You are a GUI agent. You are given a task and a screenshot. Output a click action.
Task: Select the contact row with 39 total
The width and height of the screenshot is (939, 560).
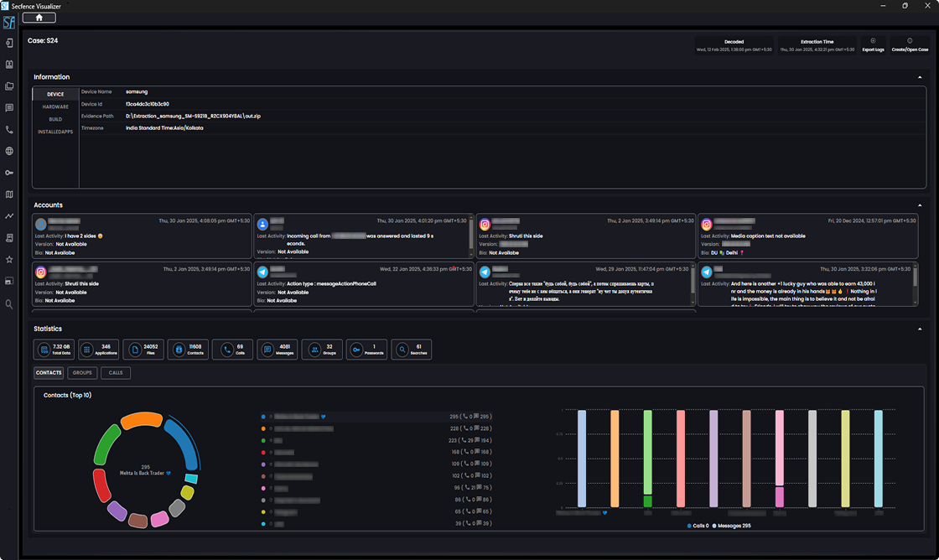(376, 523)
